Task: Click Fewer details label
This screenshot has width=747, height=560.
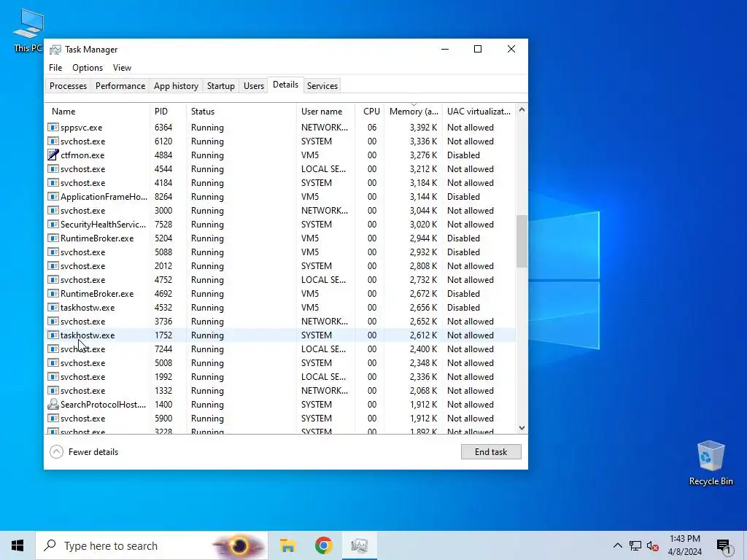Action: (x=93, y=452)
